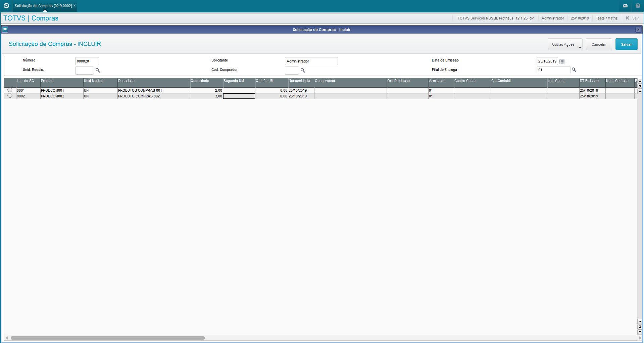Select cell PRODUTOS COMPRAS 001
Image resolution: width=644 pixels, height=343 pixels.
tap(154, 90)
